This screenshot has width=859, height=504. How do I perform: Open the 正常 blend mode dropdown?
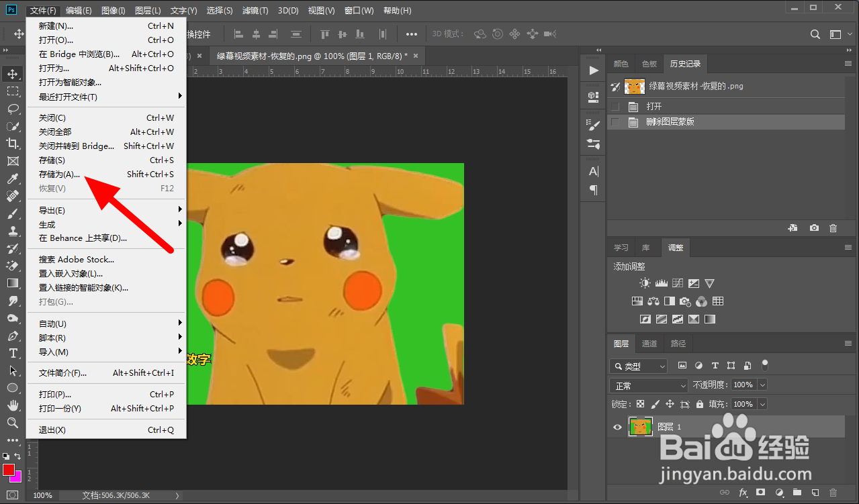[649, 386]
